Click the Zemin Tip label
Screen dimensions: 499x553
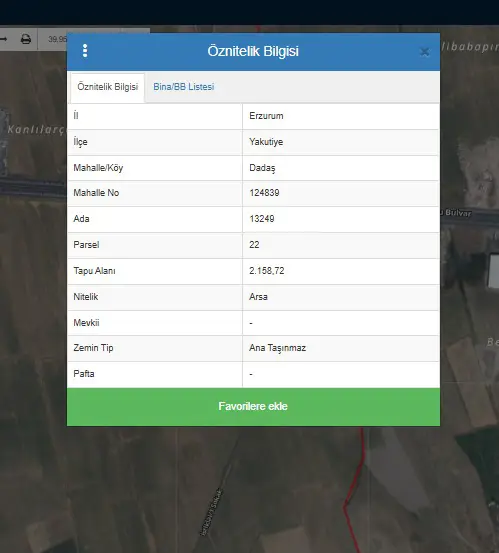point(93,348)
